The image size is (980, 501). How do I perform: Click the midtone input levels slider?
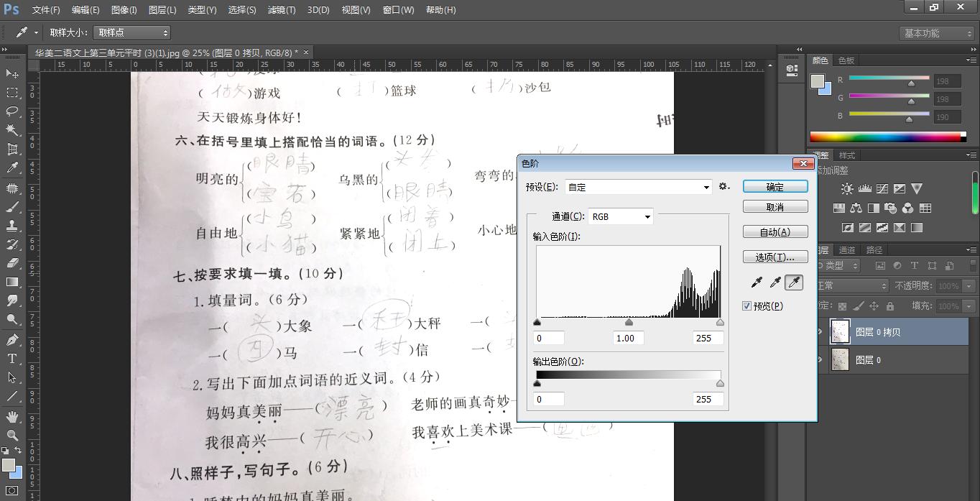pyautogui.click(x=629, y=323)
